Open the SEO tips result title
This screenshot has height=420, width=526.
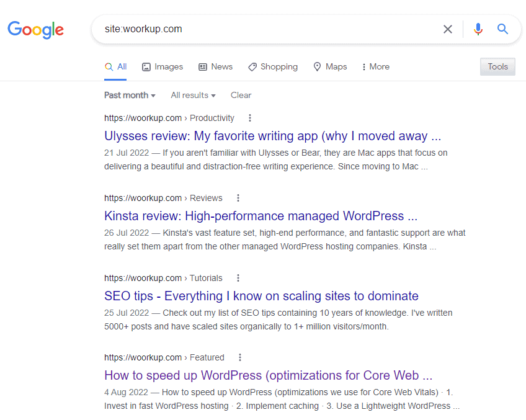click(x=261, y=296)
